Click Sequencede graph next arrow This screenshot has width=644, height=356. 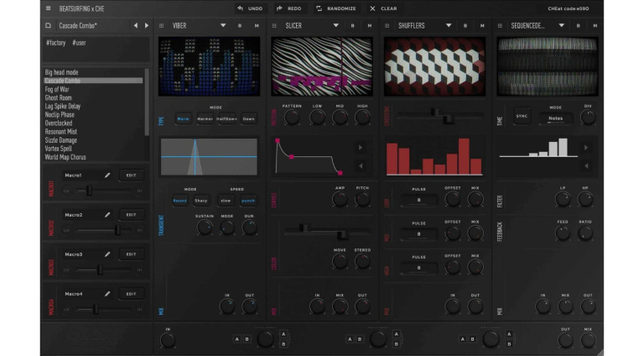tap(586, 148)
